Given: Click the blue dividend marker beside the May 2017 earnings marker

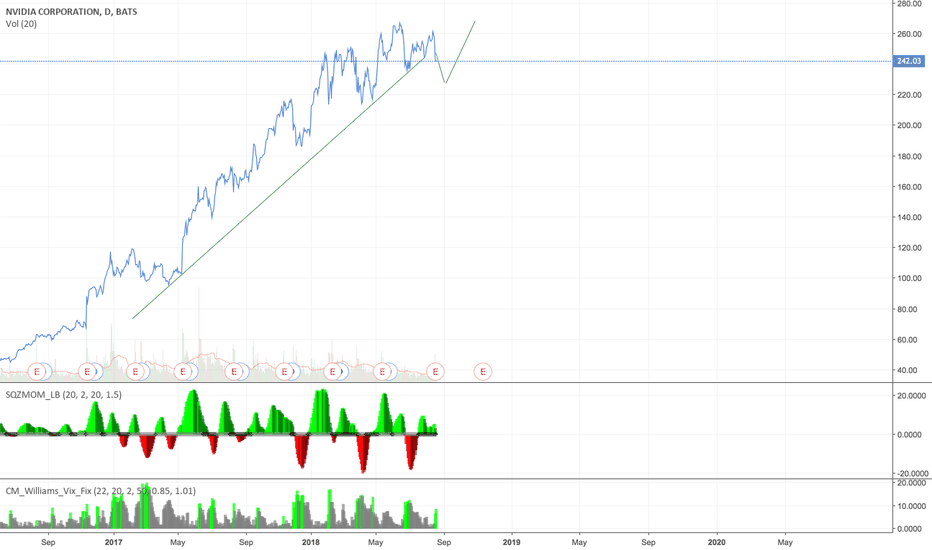Looking at the screenshot, I should (x=192, y=372).
